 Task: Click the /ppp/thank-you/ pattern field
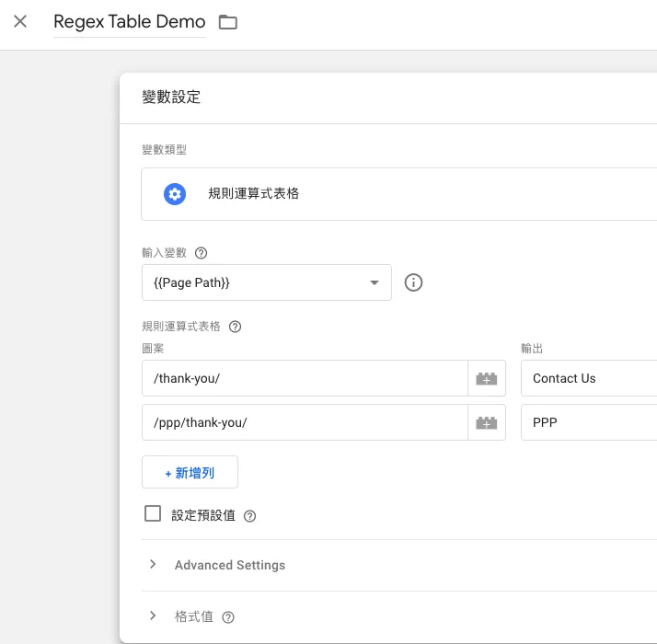[305, 422]
